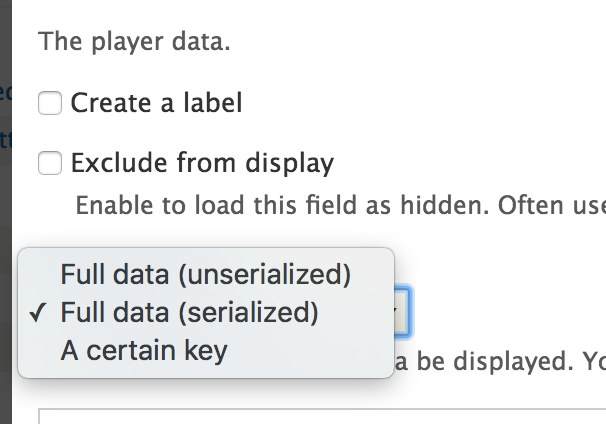Select Full data (unserialized) option

(x=205, y=274)
